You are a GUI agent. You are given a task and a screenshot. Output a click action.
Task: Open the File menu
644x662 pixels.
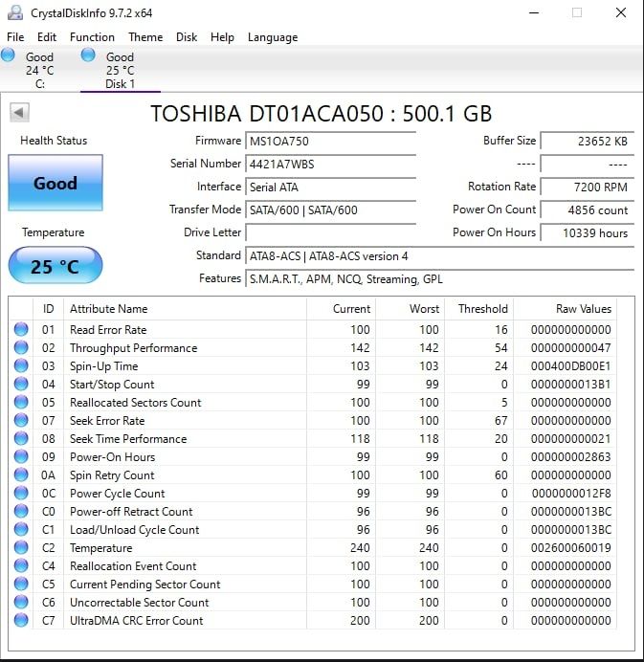[15, 37]
